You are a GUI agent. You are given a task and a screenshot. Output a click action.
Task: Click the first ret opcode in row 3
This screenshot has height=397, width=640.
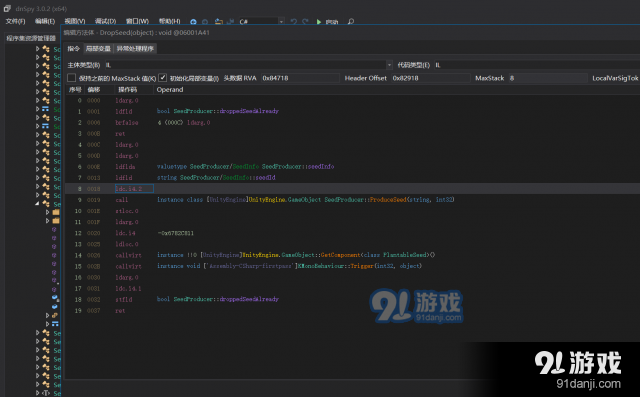pyautogui.click(x=120, y=133)
